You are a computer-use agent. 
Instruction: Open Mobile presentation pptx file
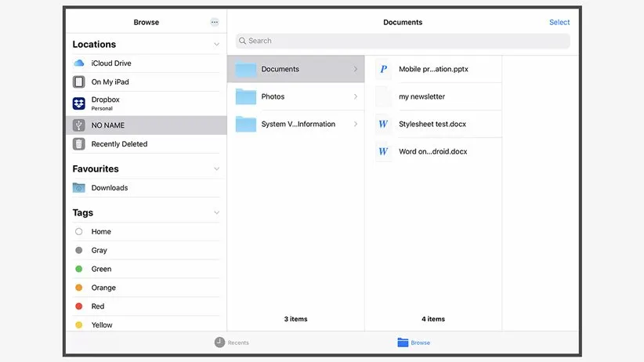coord(432,69)
